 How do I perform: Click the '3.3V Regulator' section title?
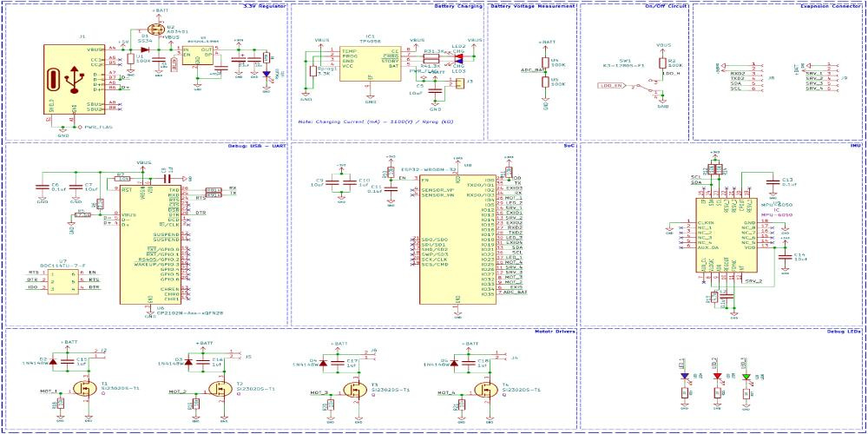coord(265,5)
